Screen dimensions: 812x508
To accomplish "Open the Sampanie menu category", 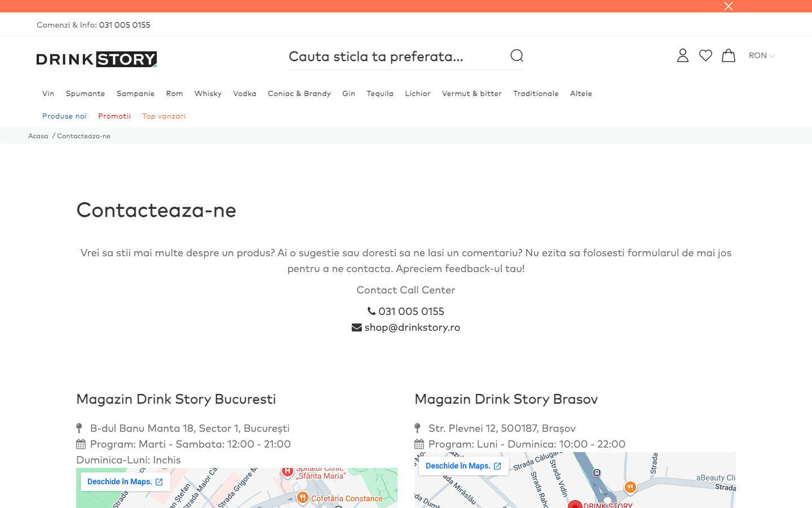I will (x=135, y=94).
